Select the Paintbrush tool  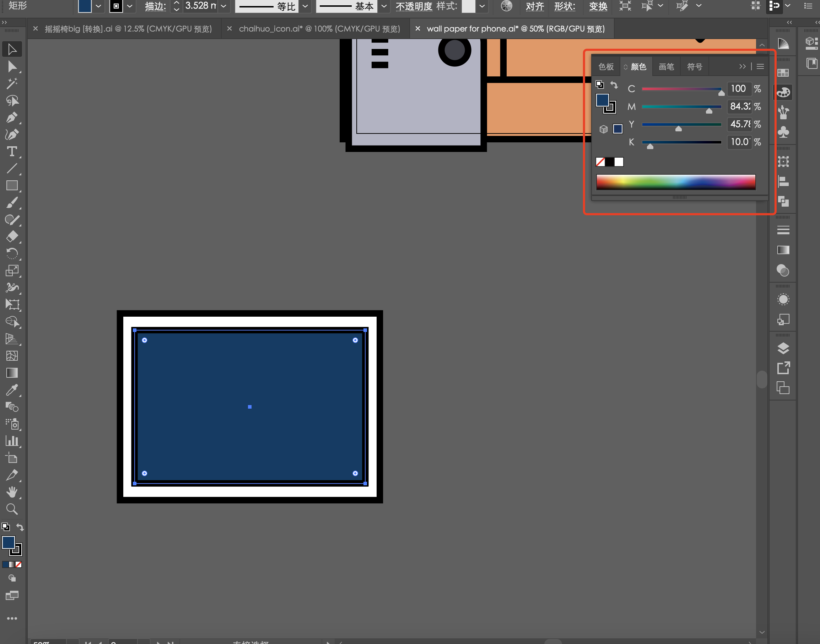(12, 202)
